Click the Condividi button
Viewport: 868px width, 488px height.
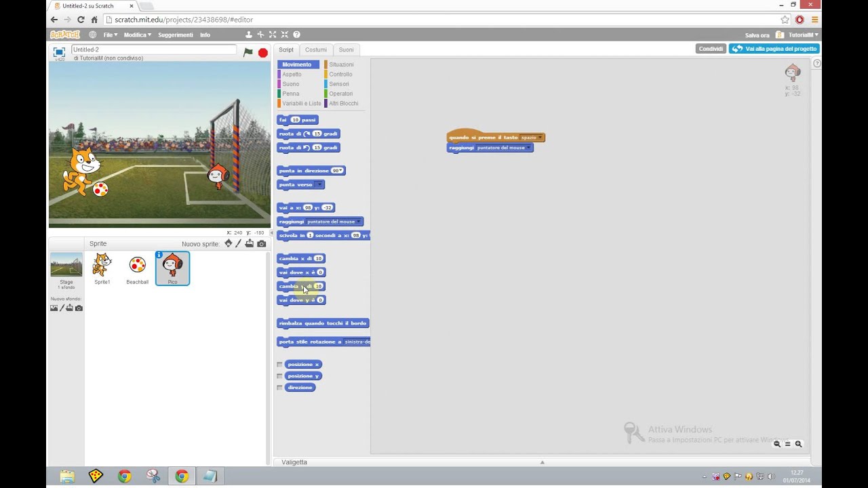pos(711,49)
